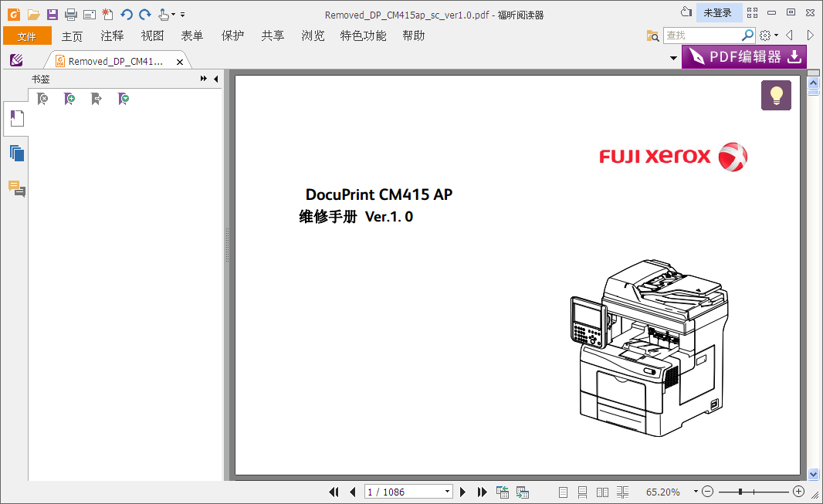Open the Comments panel side icon

click(x=17, y=189)
